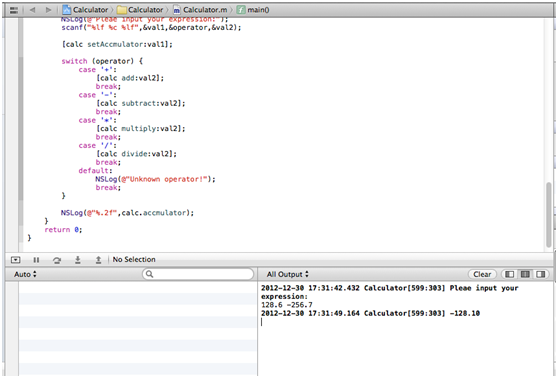Open the Auto variables scope dropdown
Viewport: 558px width, 378px height.
tap(25, 274)
